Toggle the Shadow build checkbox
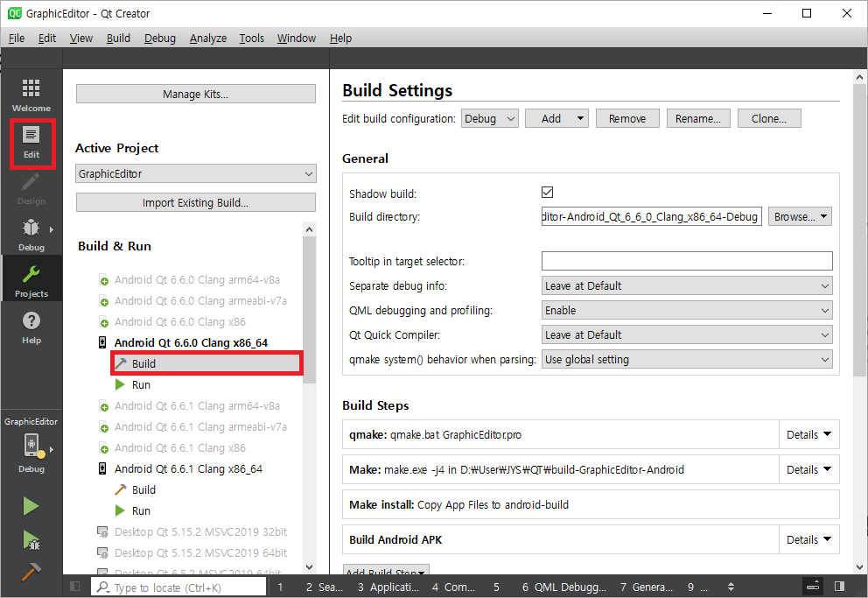Screen dimensions: 868x598 (x=547, y=192)
